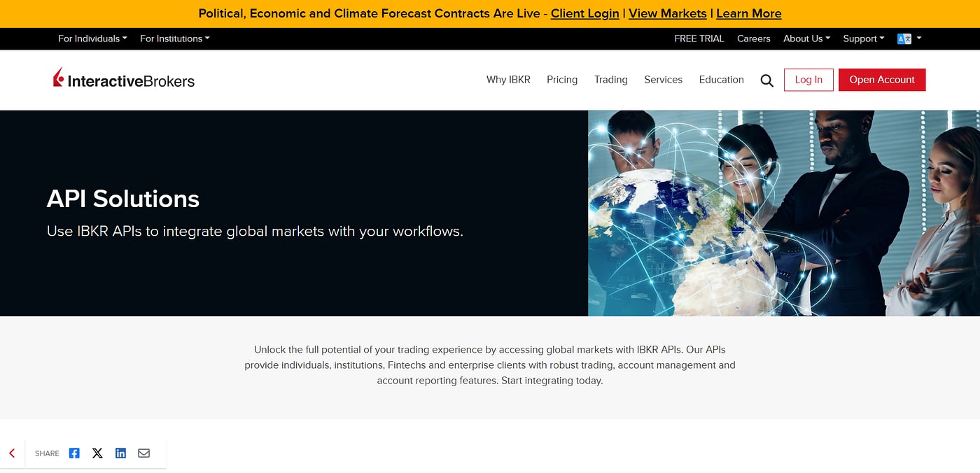
Task: Click the Interactive Brokers logo
Action: pyautogui.click(x=124, y=80)
